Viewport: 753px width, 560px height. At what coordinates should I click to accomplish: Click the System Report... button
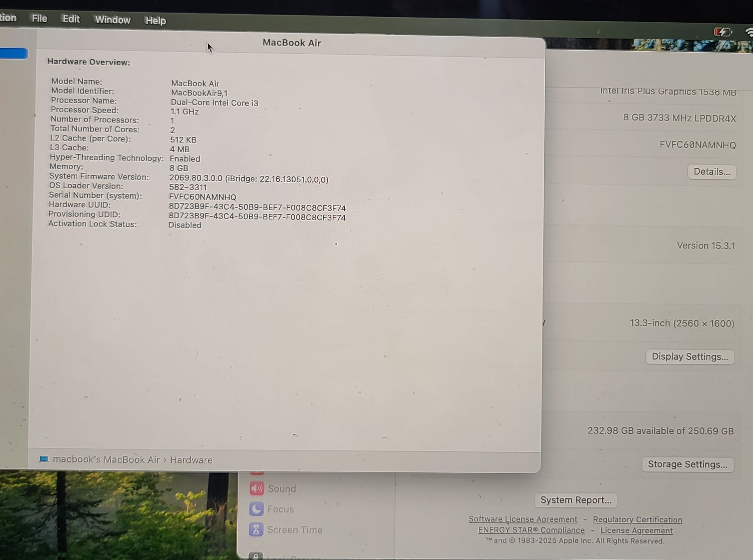tap(575, 500)
